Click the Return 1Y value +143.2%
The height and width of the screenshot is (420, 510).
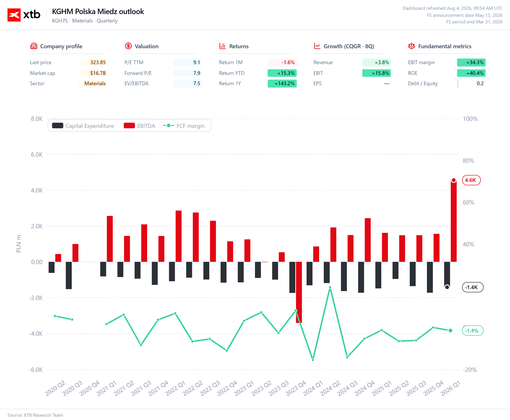click(x=282, y=84)
